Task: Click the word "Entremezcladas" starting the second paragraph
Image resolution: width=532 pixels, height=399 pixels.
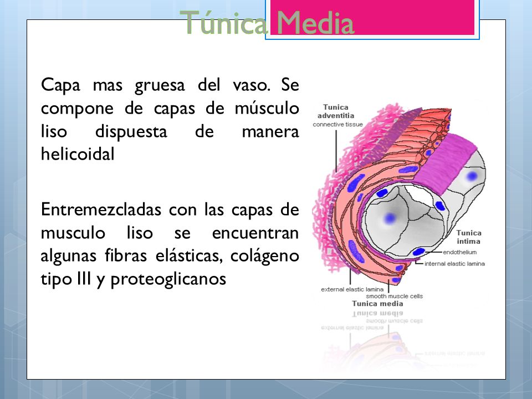Action: coord(101,209)
